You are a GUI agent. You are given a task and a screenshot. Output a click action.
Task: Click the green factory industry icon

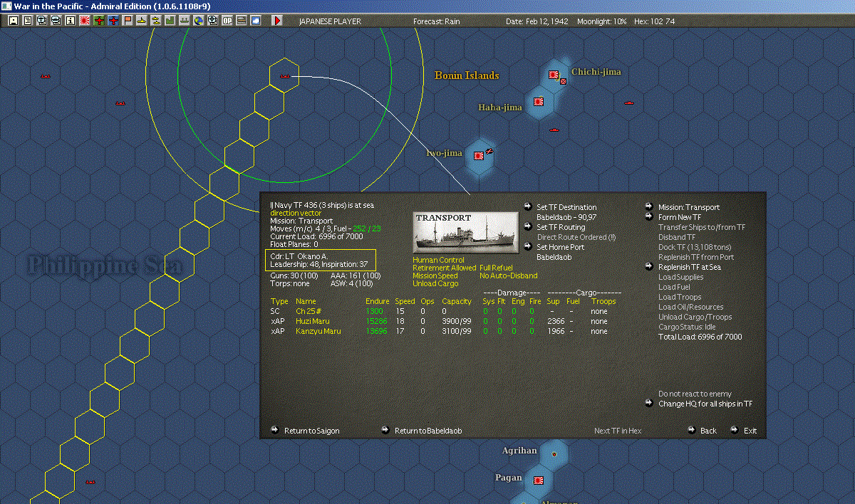pyautogui.click(x=170, y=21)
